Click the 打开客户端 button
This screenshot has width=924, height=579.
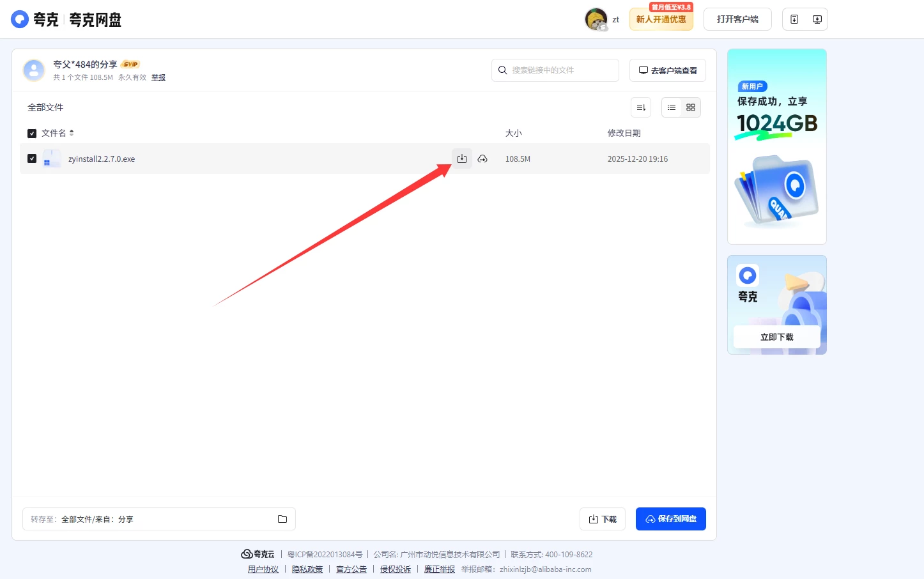point(737,19)
